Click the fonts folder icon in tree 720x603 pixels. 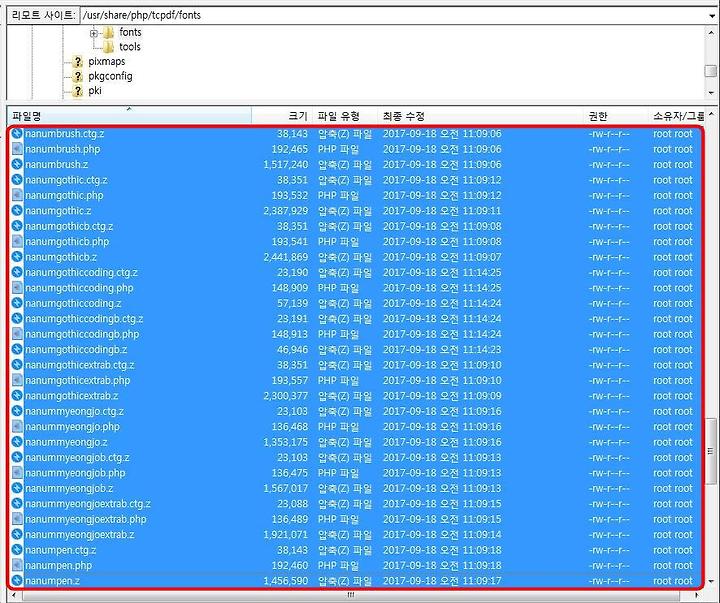108,32
